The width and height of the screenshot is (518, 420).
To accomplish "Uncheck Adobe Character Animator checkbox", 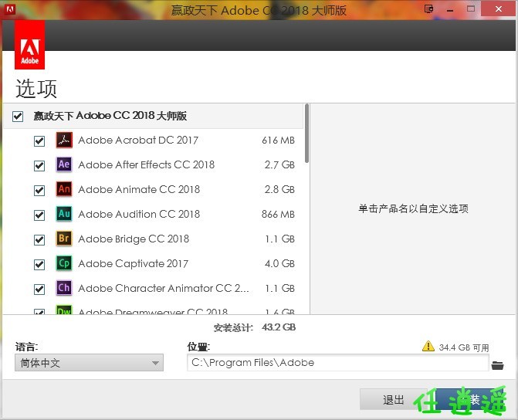I will click(x=39, y=290).
